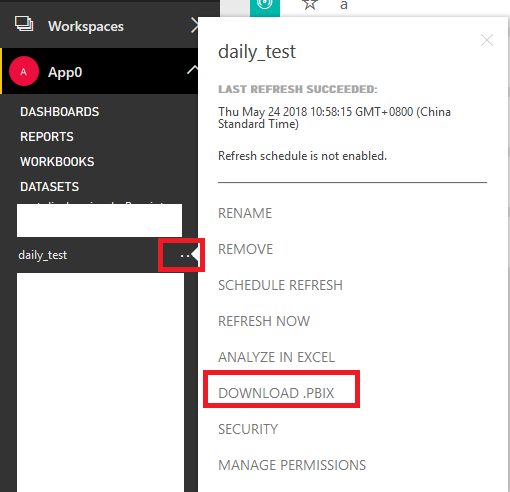The width and height of the screenshot is (510, 492).
Task: Open the SECURITY option
Action: (248, 429)
